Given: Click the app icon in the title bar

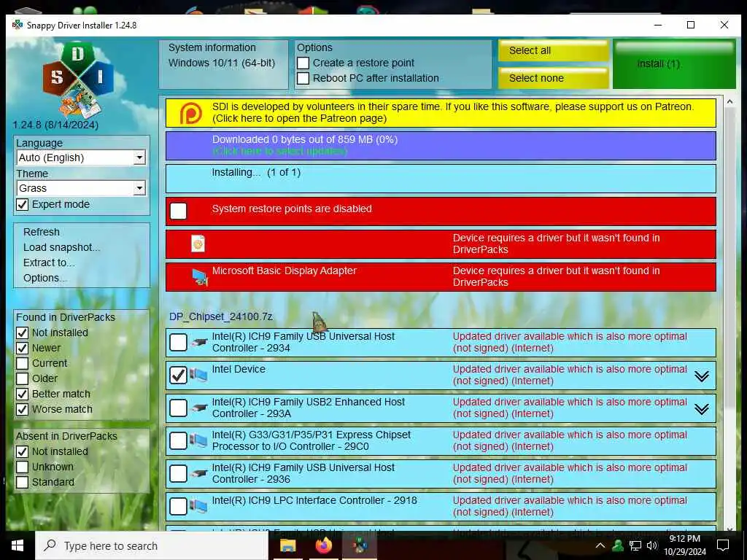Looking at the screenshot, I should pyautogui.click(x=18, y=25).
